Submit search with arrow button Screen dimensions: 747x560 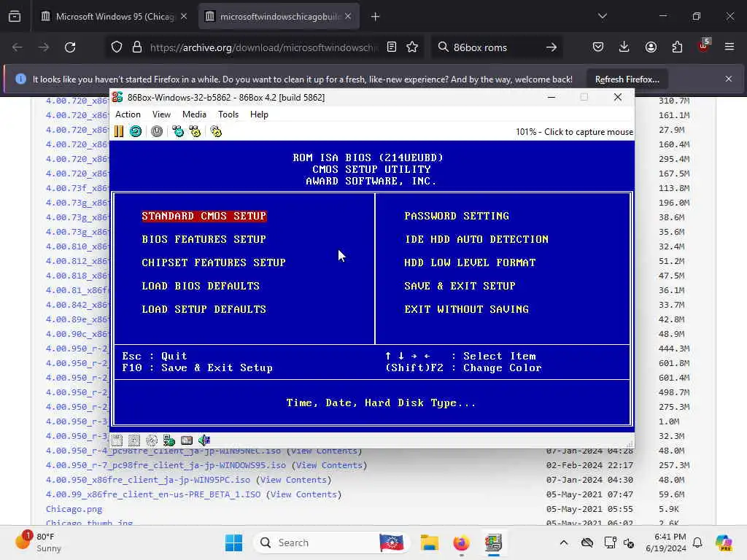pos(551,47)
